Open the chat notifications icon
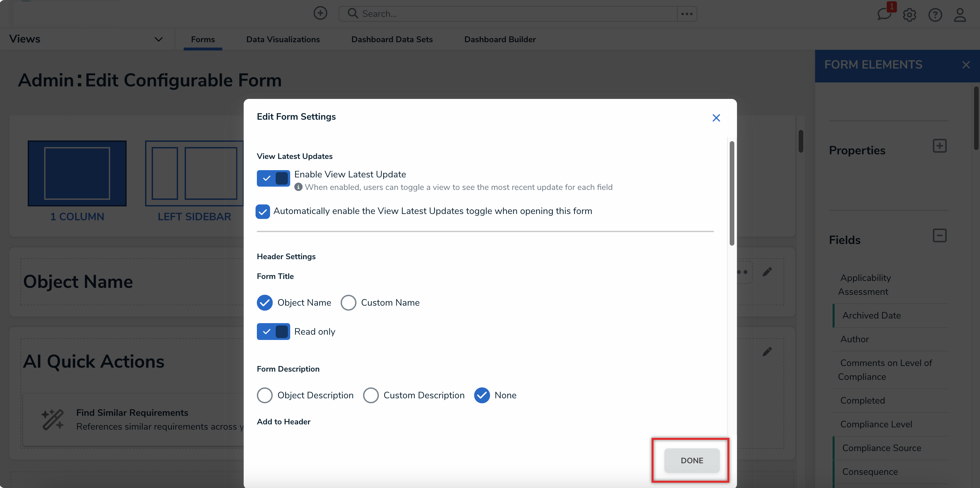Viewport: 980px width, 488px height. pyautogui.click(x=884, y=15)
